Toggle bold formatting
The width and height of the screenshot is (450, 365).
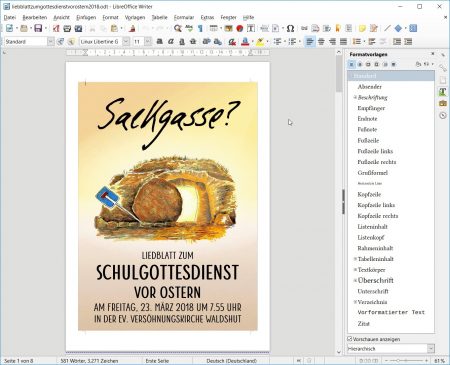point(160,42)
